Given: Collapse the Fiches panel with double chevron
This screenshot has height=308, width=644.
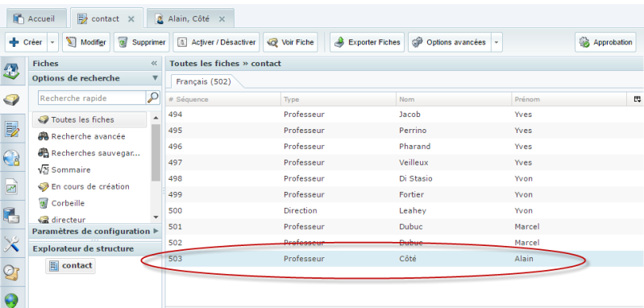Looking at the screenshot, I should click(x=154, y=63).
